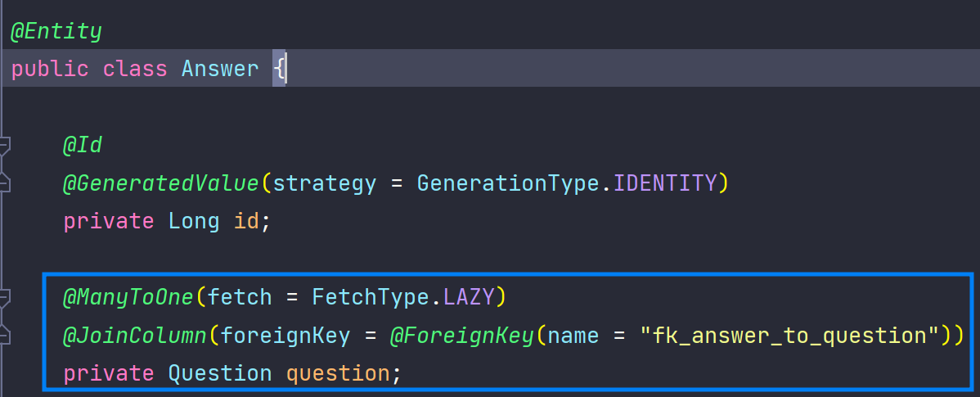Click the 'fetch' attribute name
Image resolution: width=980 pixels, height=397 pixels.
coord(240,298)
